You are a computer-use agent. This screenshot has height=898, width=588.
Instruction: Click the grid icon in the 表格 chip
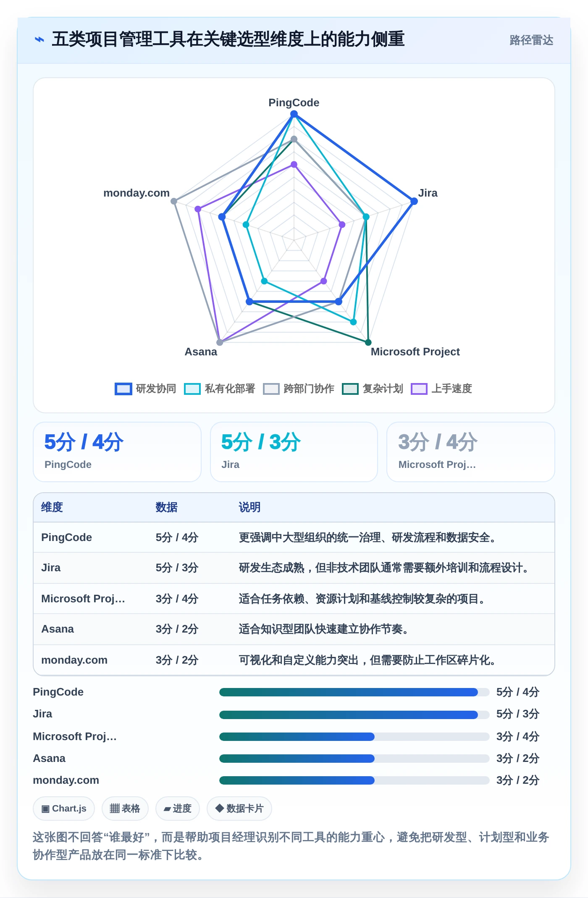pyautogui.click(x=115, y=809)
